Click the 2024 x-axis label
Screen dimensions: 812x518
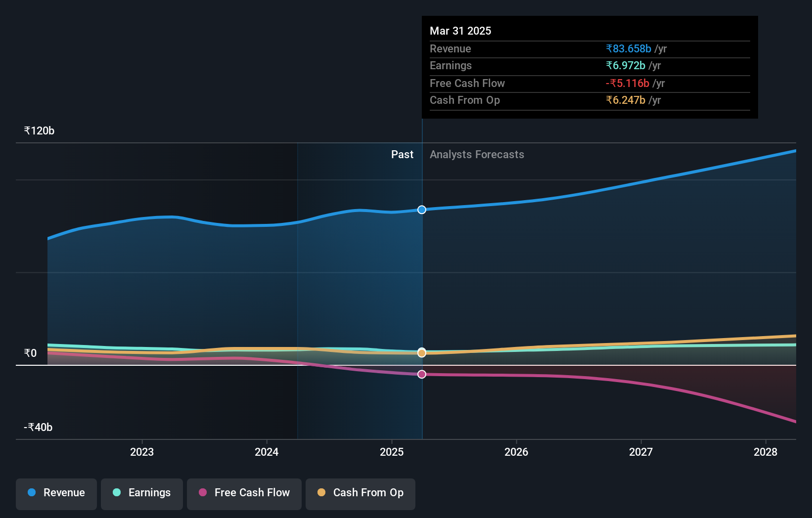click(x=267, y=452)
